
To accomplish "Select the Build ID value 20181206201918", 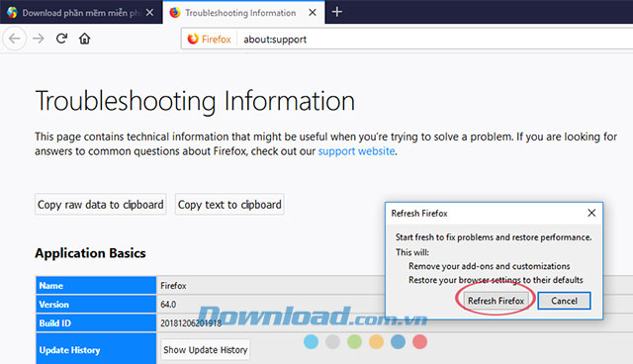I will click(x=191, y=323).
